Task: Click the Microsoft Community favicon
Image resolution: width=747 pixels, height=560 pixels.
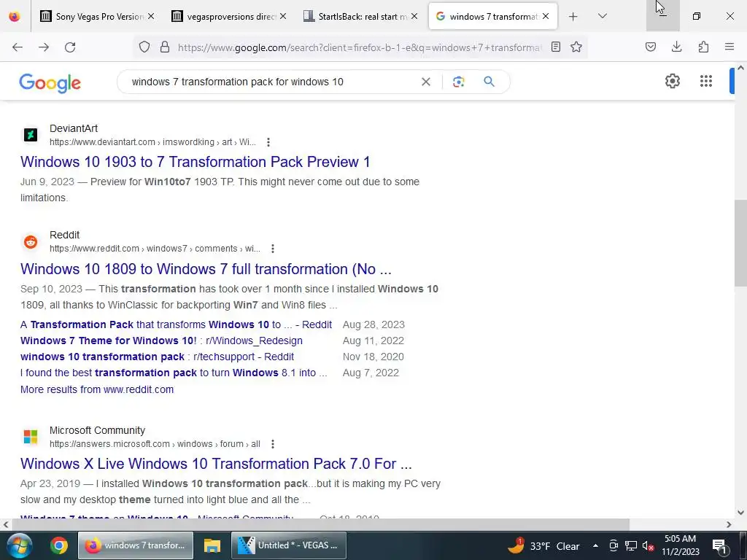Action: [31, 437]
